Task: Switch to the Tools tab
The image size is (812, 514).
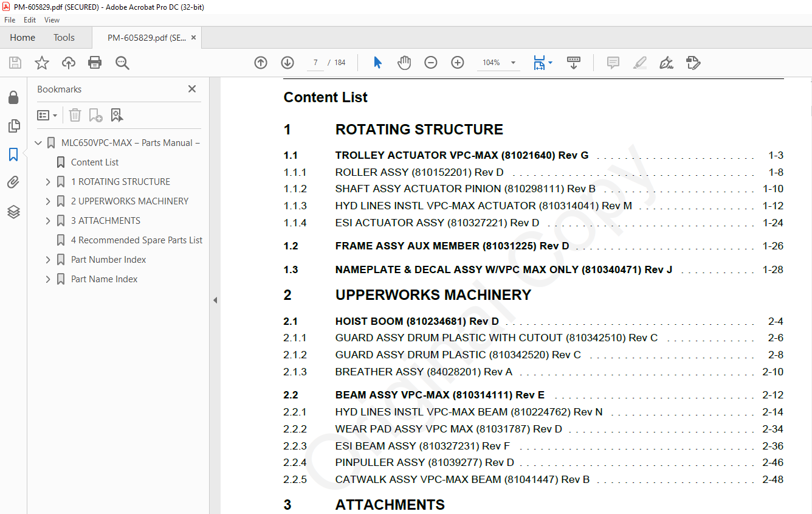Action: tap(64, 38)
